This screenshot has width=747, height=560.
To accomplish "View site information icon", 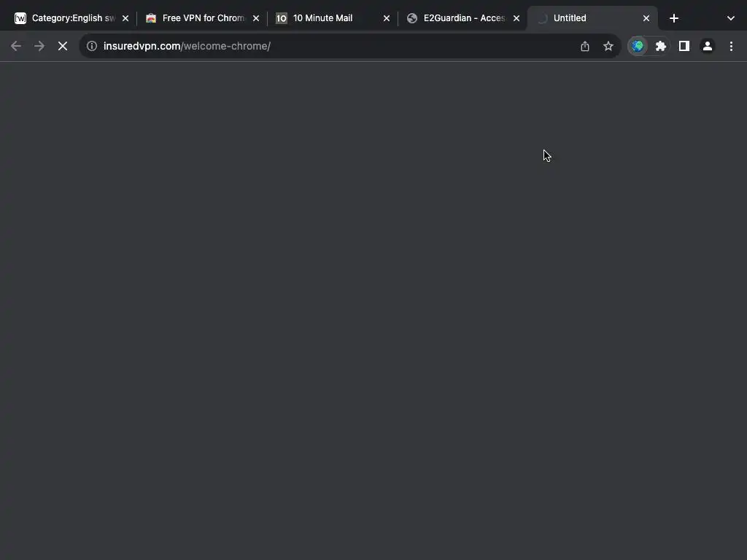I will click(x=92, y=46).
